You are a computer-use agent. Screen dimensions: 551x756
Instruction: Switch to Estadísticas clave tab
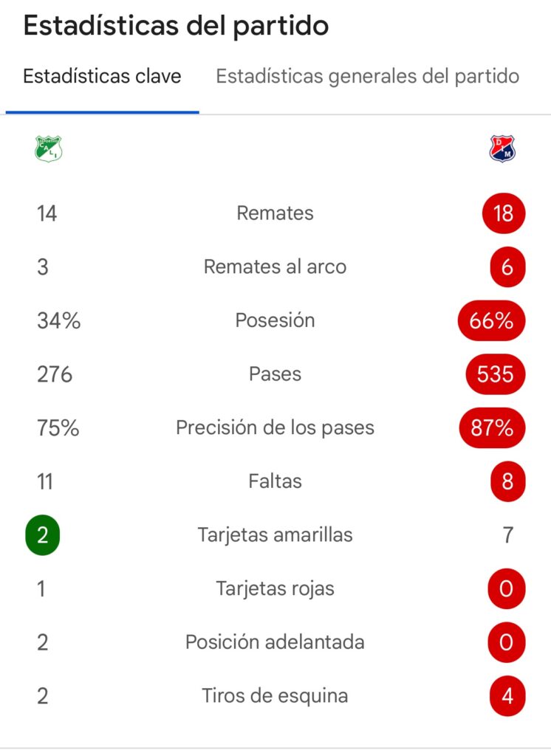(102, 77)
